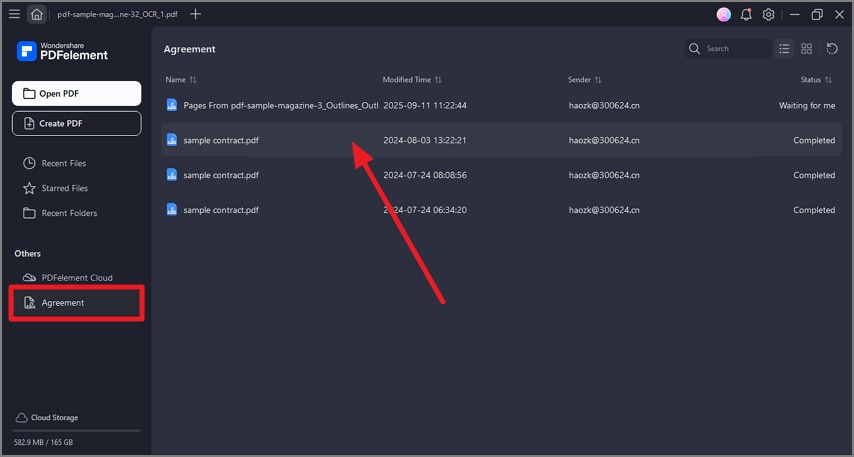Switch to grid view
This screenshot has width=854, height=457.
coord(807,48)
